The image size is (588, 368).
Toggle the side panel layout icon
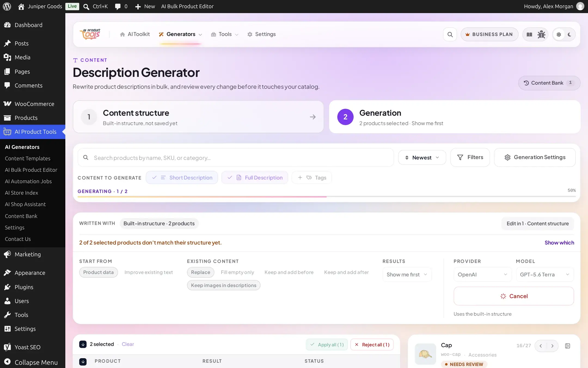568,346
